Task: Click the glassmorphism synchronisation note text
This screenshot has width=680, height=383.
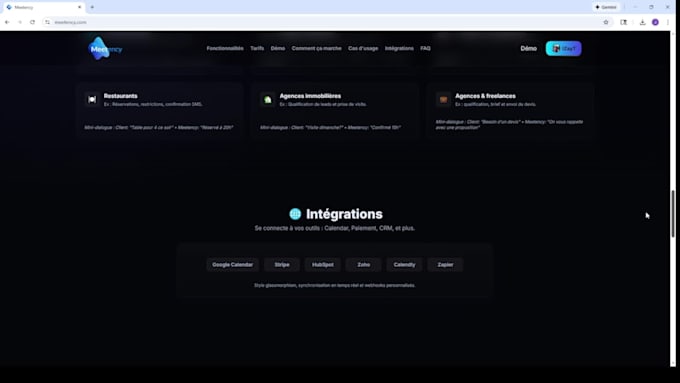Action: 335,285
